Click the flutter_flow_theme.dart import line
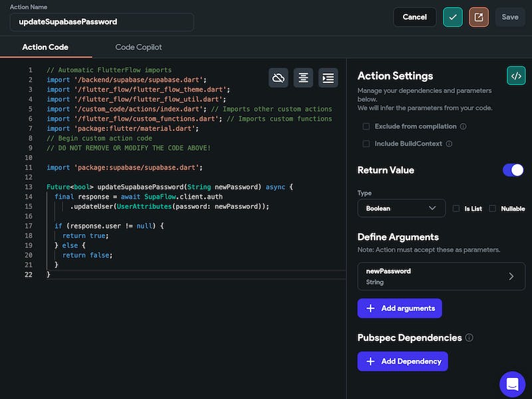 click(138, 90)
